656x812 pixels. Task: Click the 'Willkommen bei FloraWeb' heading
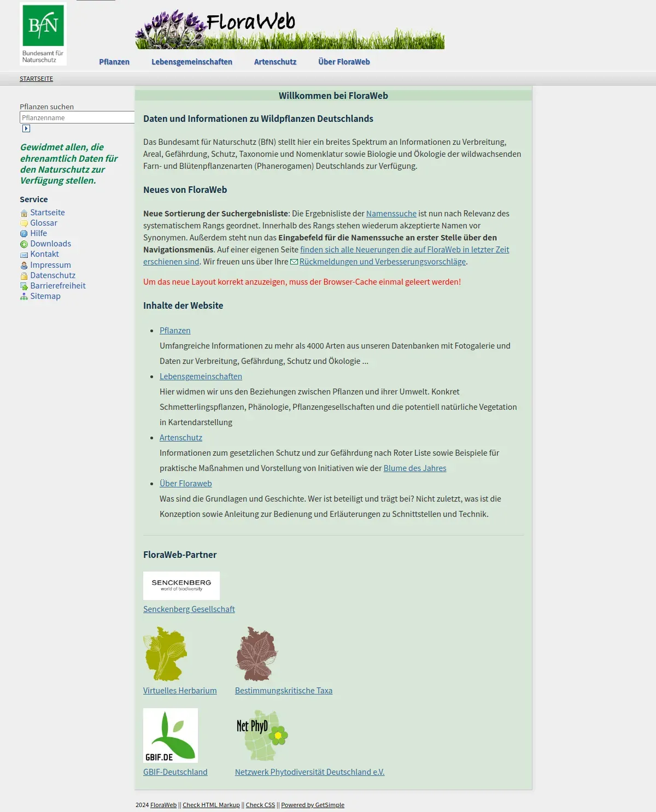click(333, 96)
